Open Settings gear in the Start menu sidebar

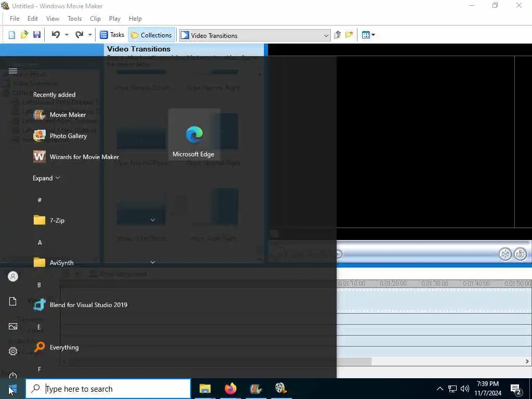pos(13,351)
